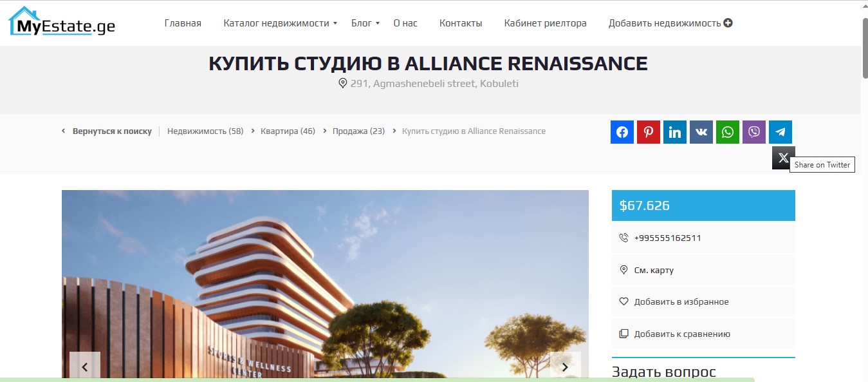Click the phone icon beside +995555162511
Screen dimensions: 868x382
tap(623, 238)
